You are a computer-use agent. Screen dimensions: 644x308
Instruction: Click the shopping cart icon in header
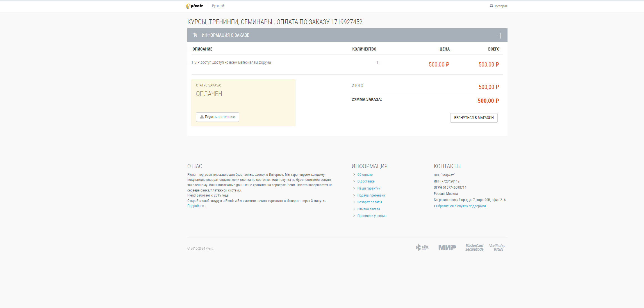click(195, 35)
